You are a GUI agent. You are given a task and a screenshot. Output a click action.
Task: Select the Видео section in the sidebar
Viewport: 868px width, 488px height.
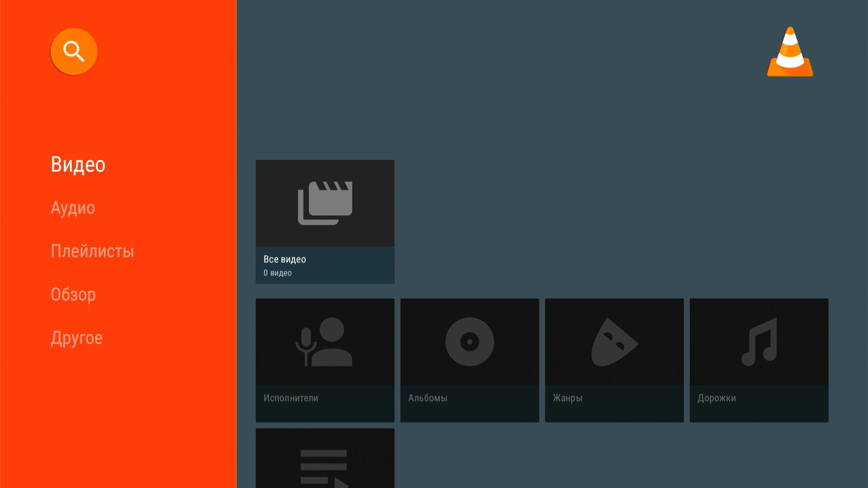click(x=78, y=164)
